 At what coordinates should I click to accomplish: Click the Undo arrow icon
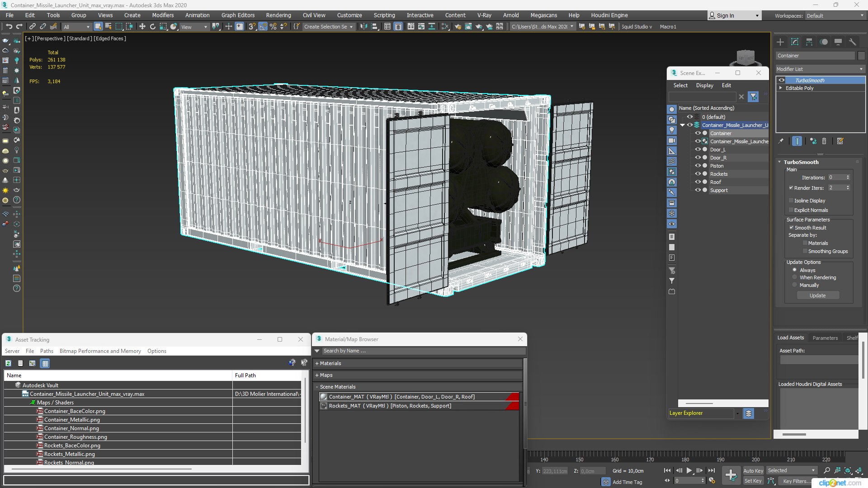click(x=9, y=27)
